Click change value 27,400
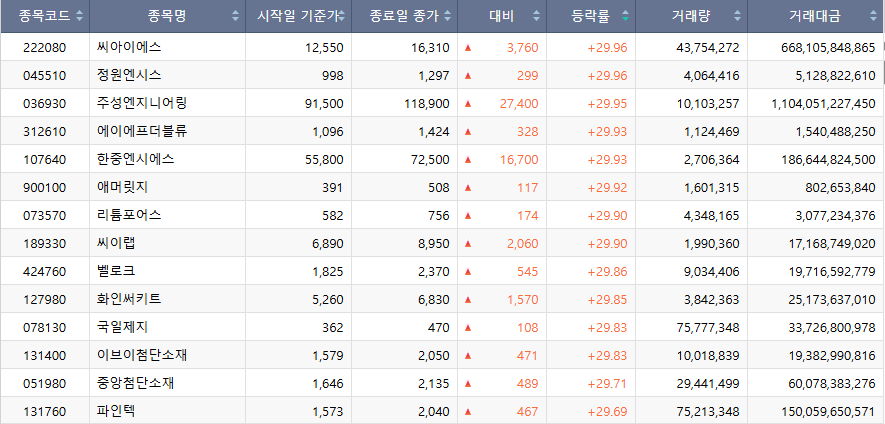 [519, 104]
